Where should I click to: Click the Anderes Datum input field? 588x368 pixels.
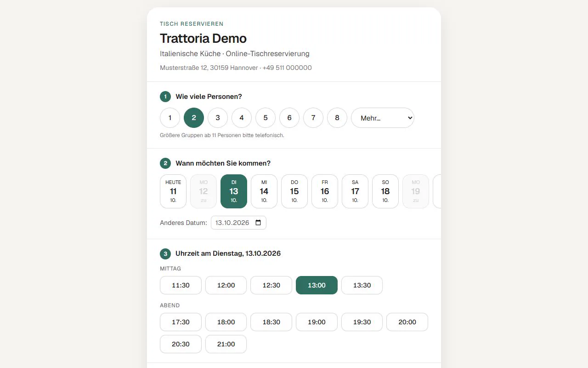tap(238, 223)
